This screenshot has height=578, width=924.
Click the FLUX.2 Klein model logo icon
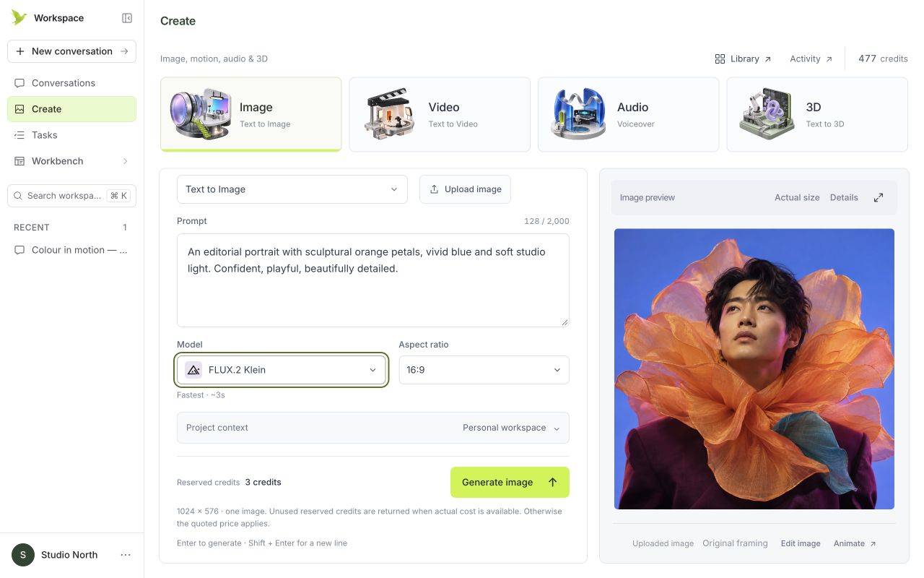[193, 370]
